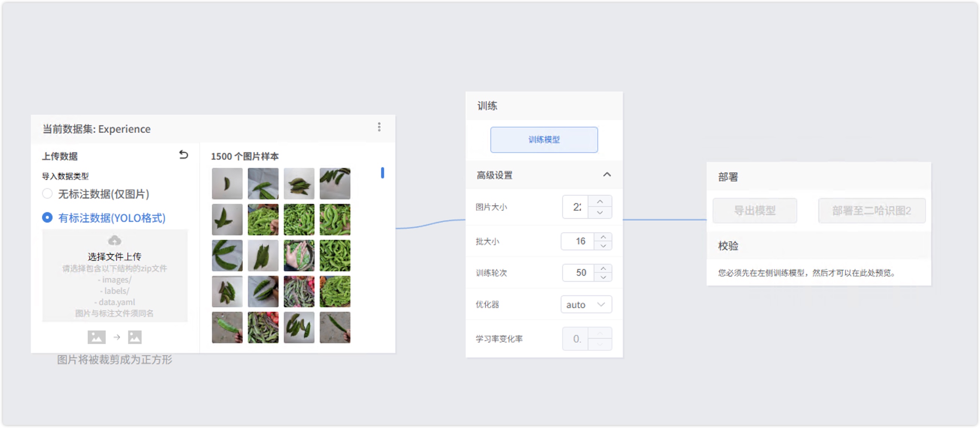Select 无标注数据(仅图片) radio option
Image resolution: width=980 pixels, height=428 pixels.
tap(48, 194)
